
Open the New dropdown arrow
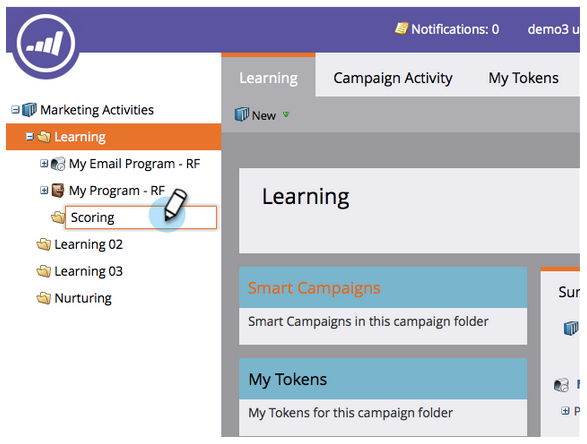286,115
